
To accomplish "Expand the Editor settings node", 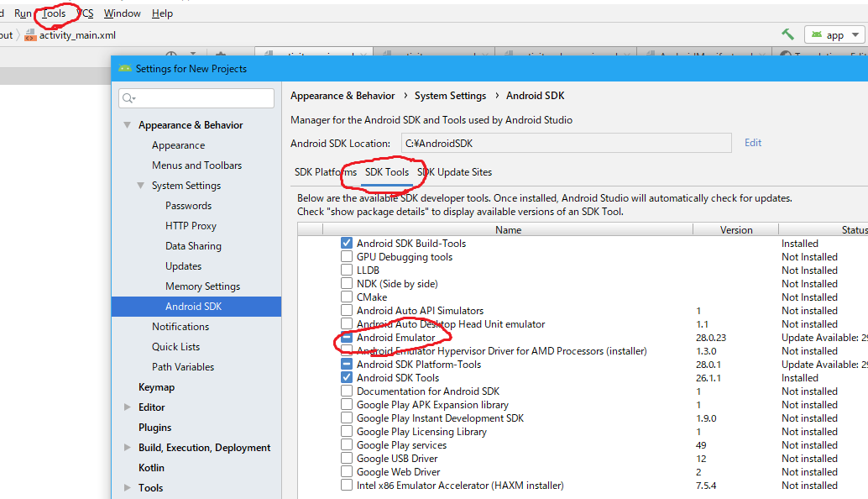I will (128, 407).
